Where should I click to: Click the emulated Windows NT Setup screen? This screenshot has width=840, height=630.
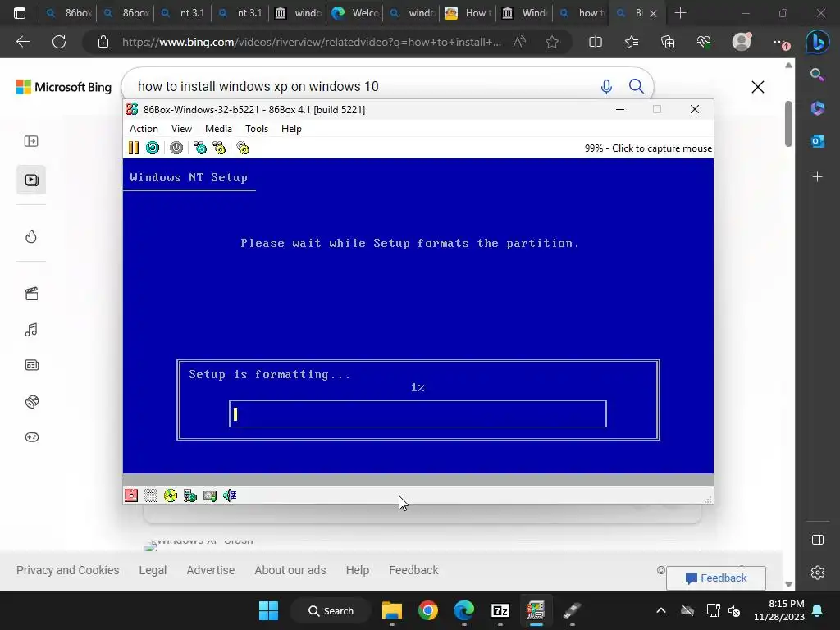tap(418, 316)
